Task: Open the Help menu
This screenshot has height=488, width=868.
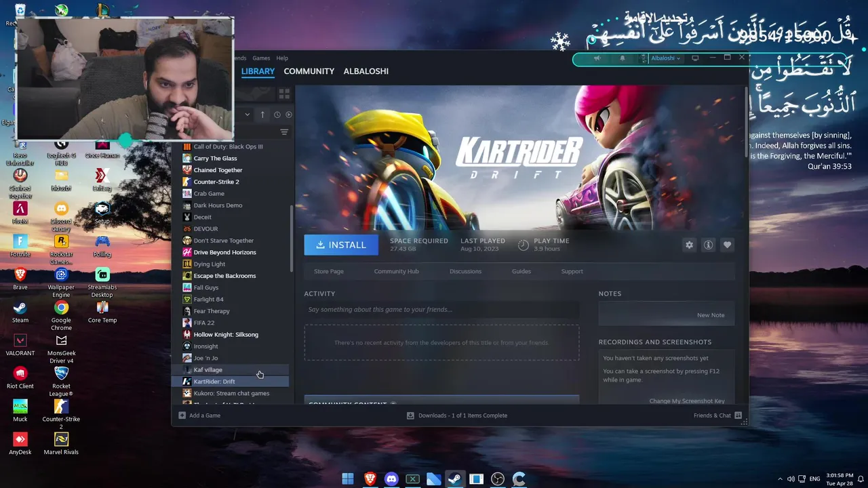Action: (282, 58)
